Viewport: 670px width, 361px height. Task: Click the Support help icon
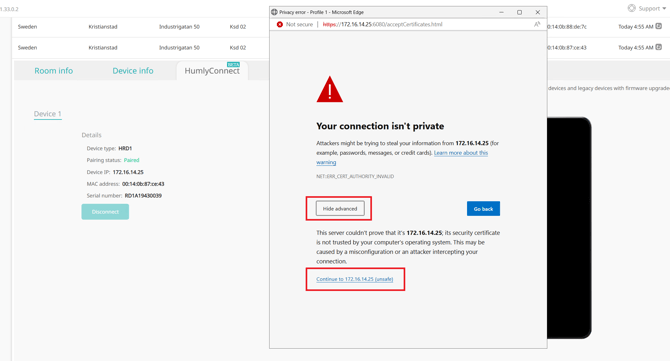(632, 8)
